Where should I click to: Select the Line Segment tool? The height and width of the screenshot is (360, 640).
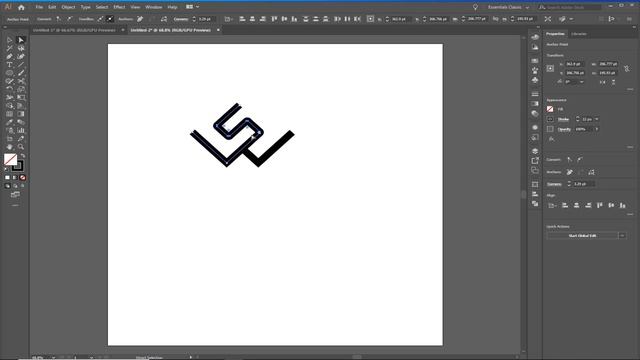pyautogui.click(x=21, y=64)
